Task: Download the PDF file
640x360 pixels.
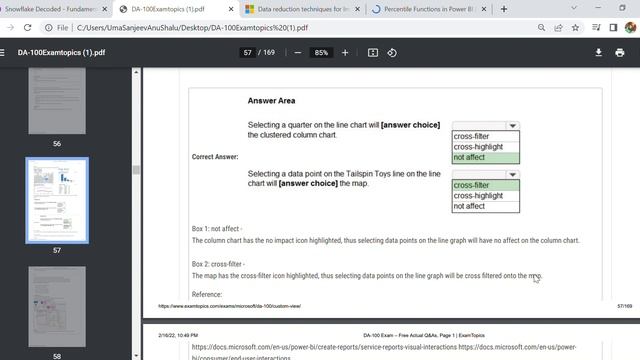Action: (598, 53)
